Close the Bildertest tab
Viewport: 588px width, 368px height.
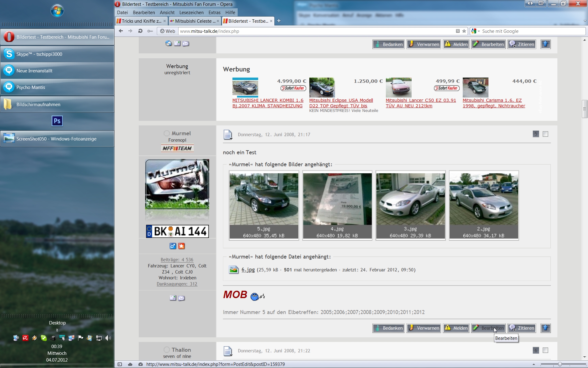271,21
